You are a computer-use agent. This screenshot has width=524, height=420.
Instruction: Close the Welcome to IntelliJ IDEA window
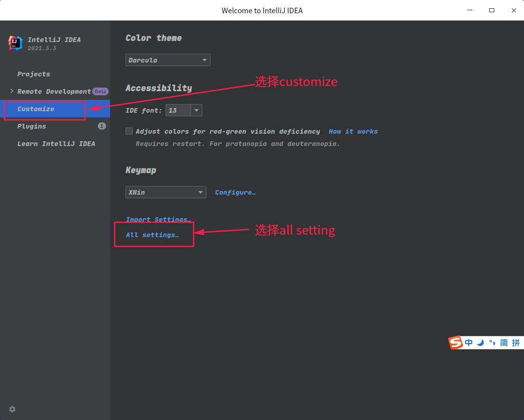pos(514,10)
